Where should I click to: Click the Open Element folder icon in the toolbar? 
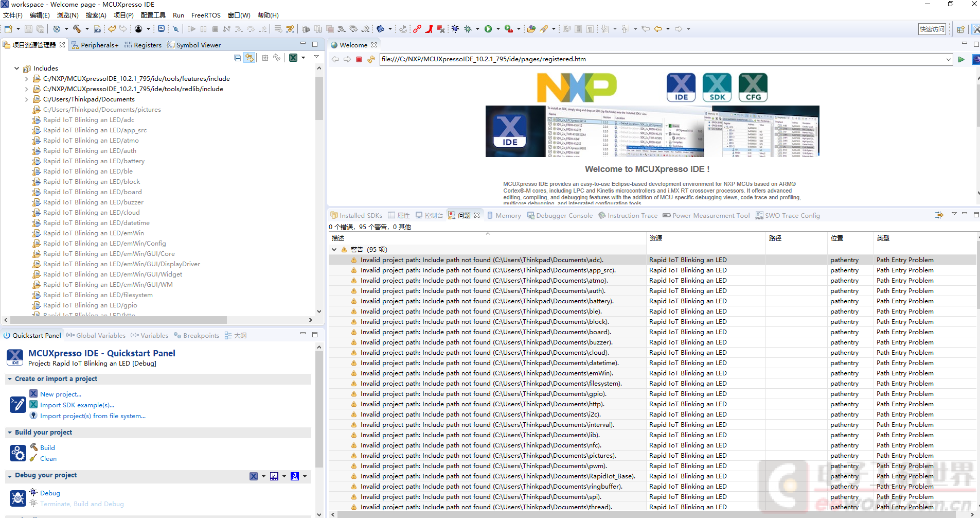(531, 29)
